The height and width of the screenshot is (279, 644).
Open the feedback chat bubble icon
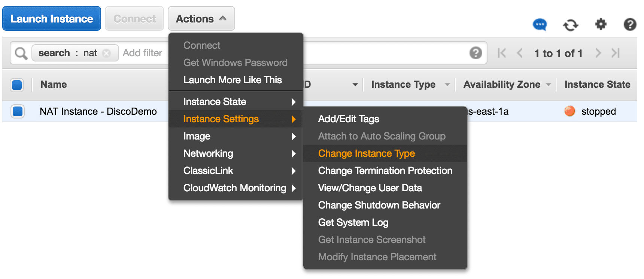click(540, 25)
